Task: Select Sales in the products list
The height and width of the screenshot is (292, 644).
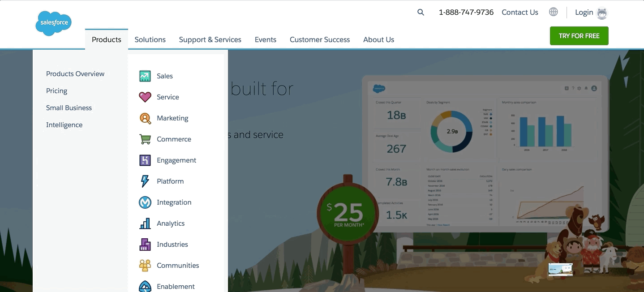Action: [x=165, y=76]
